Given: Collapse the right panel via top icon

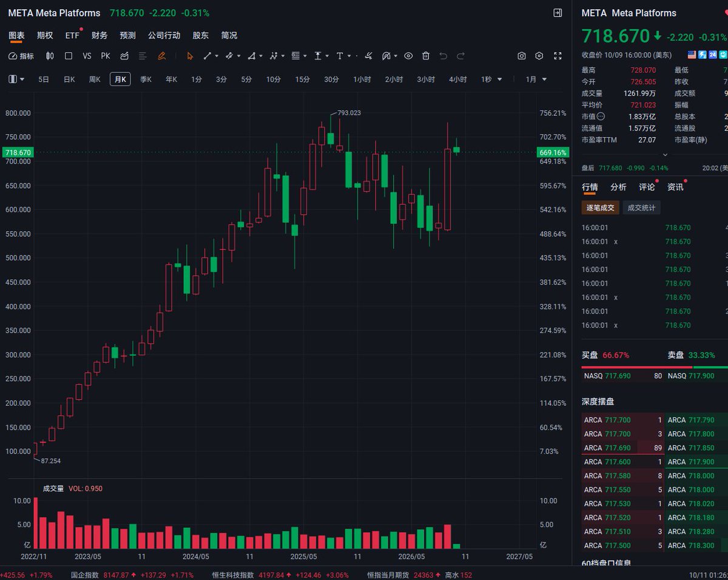Looking at the screenshot, I should point(558,13).
